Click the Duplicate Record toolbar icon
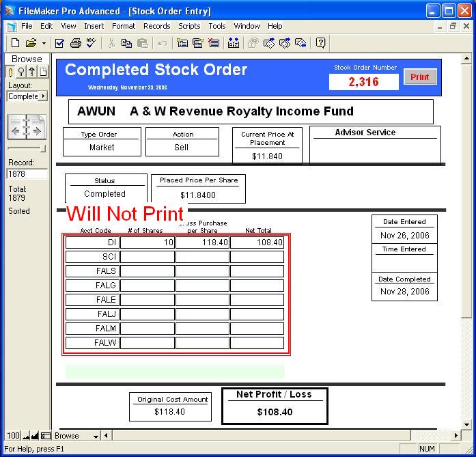 (198, 43)
